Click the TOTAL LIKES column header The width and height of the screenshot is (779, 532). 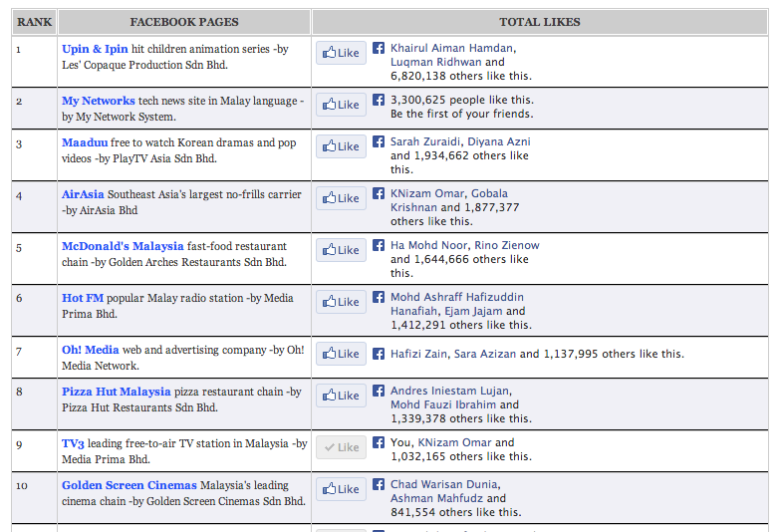pyautogui.click(x=540, y=22)
